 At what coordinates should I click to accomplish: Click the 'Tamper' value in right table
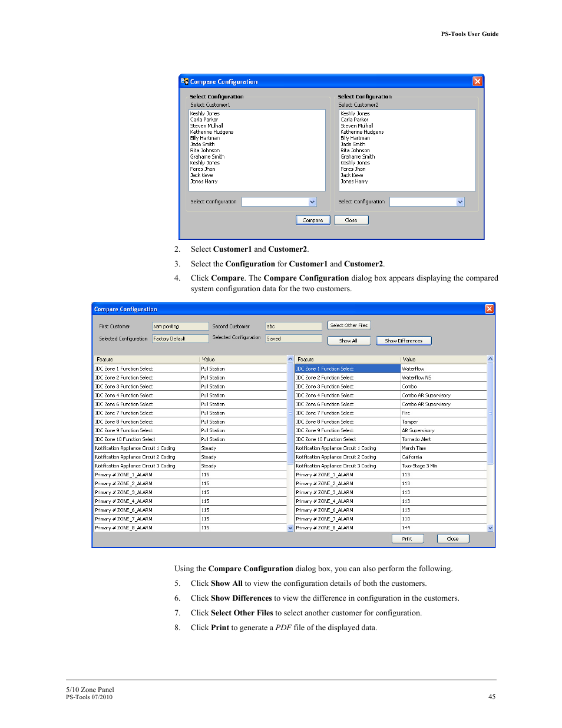[444, 421]
